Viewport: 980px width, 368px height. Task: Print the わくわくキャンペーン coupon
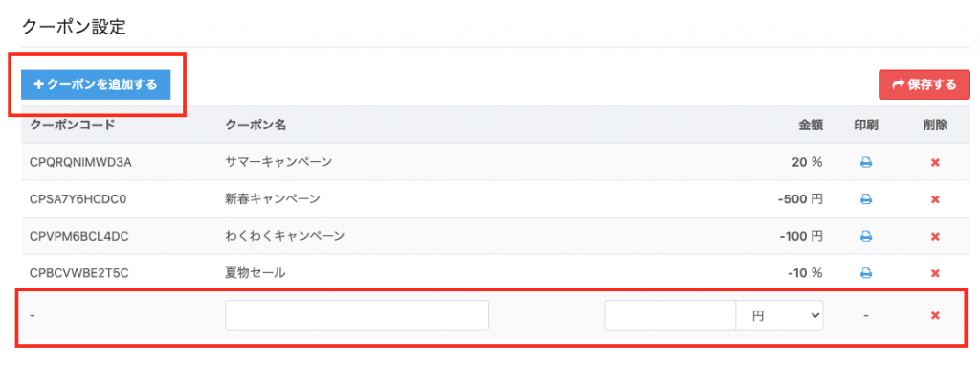click(x=865, y=237)
